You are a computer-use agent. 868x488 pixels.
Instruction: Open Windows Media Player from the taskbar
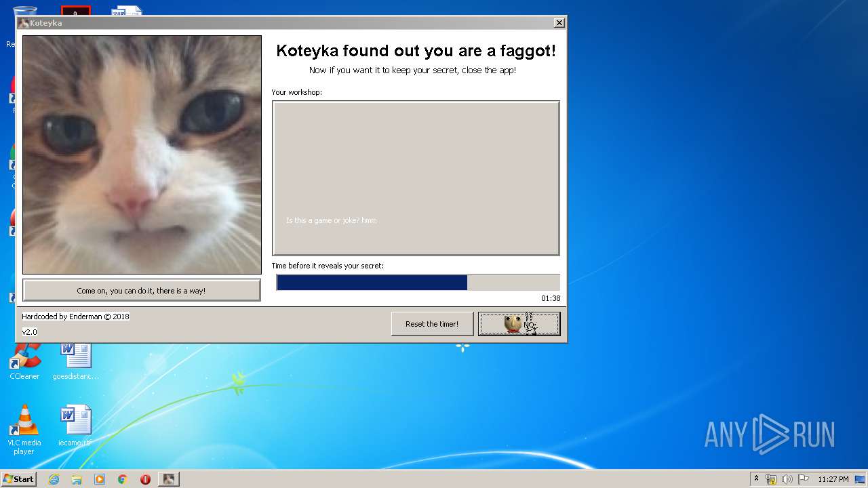(x=100, y=479)
